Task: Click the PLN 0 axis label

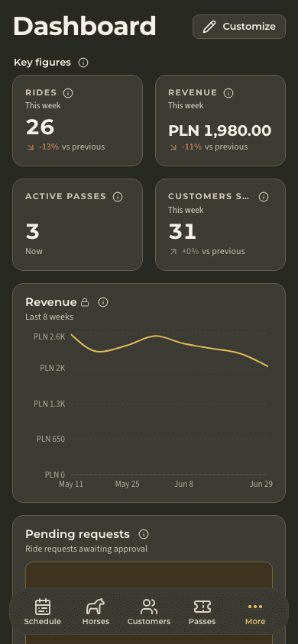Action: [x=55, y=475]
